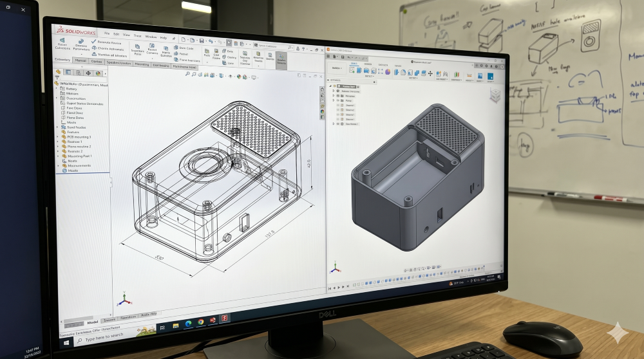Toggle eye of fourth sketch row in Fusion browser
The width and height of the screenshot is (644, 359).
338,119
